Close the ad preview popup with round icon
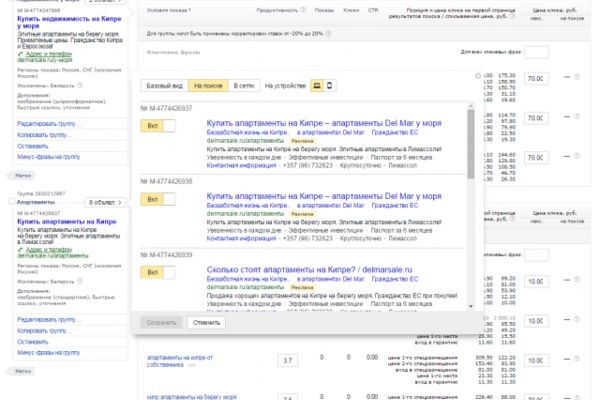 point(478,76)
